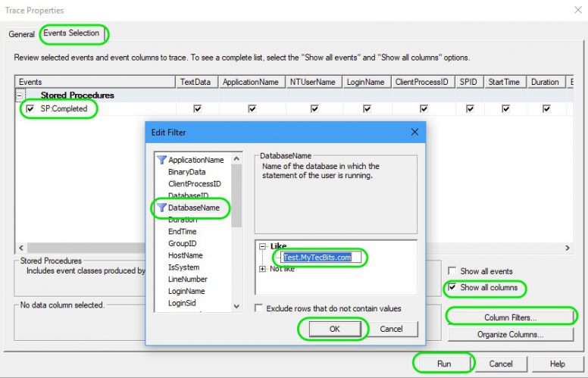Click filter column list up arrow

coord(236,158)
